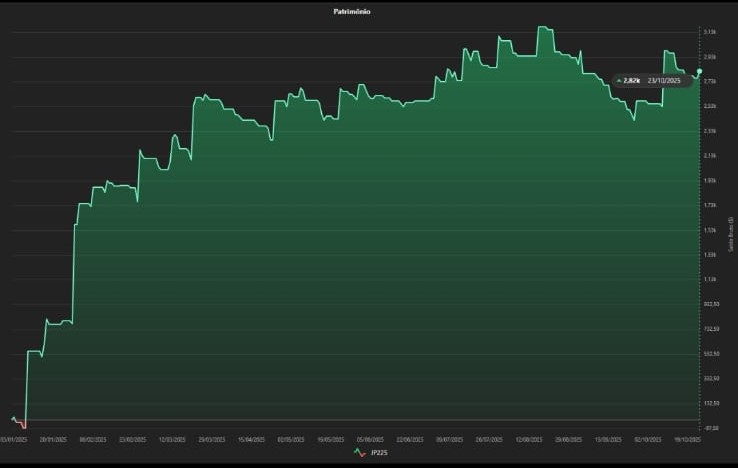738x468 pixels.
Task: Click the 19/10/2025 x-axis date label
Action: tap(689, 439)
